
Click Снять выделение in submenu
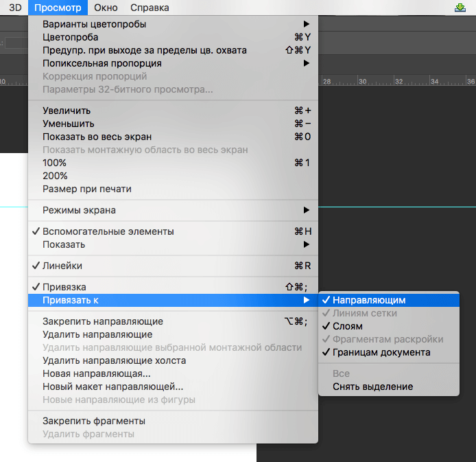(x=372, y=386)
